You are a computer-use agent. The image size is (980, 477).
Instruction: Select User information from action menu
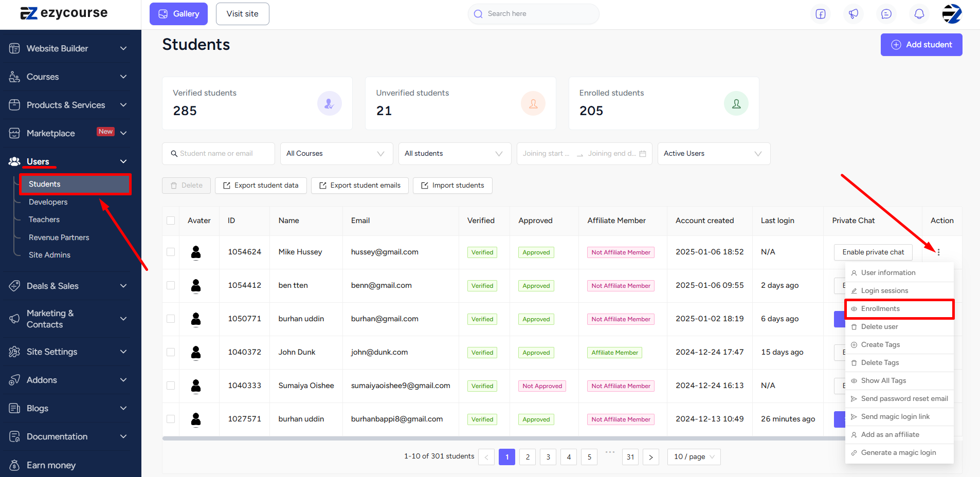pyautogui.click(x=899, y=273)
